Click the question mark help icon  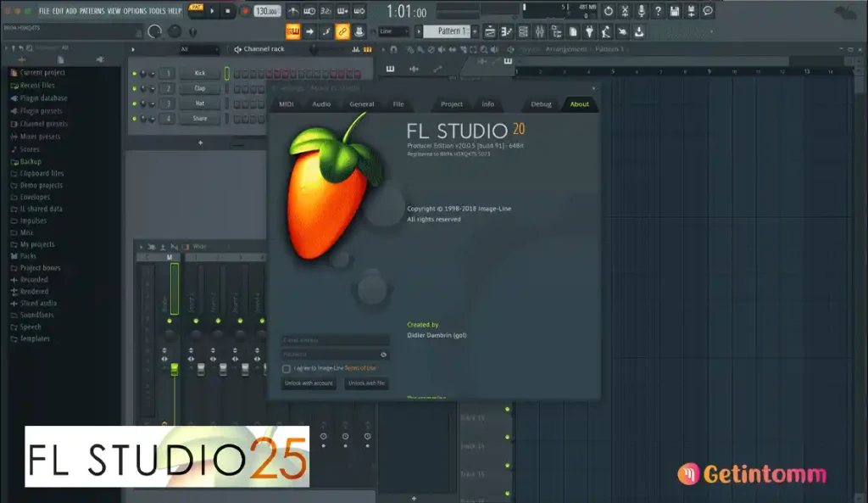pyautogui.click(x=658, y=10)
